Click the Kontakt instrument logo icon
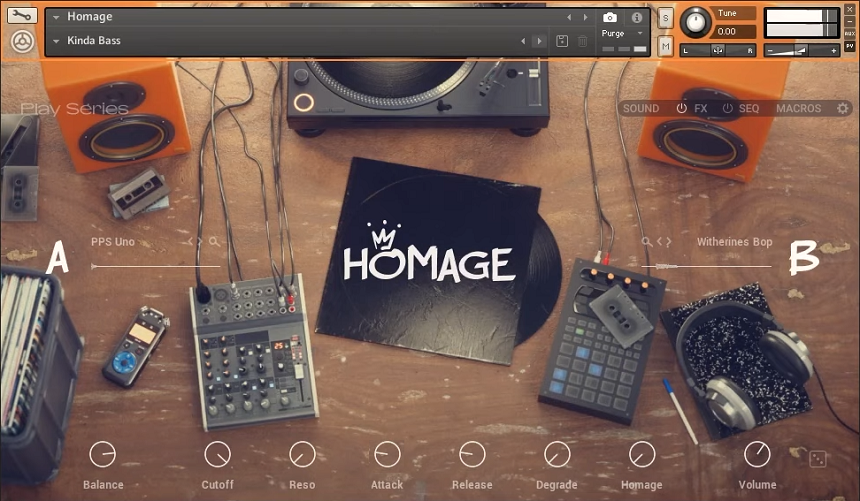Viewport: 860px width, 501px height. tap(22, 42)
